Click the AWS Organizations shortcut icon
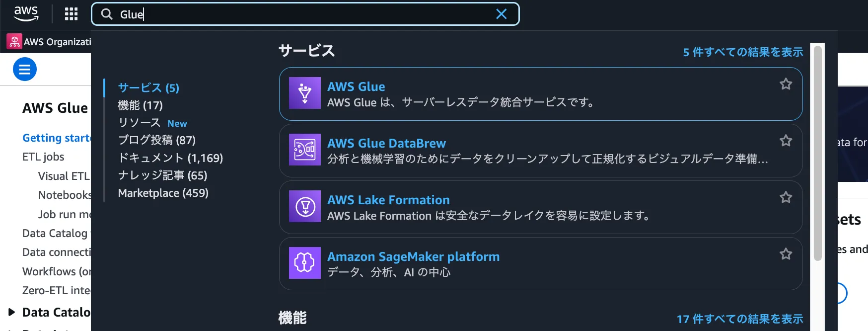The width and height of the screenshot is (868, 331). point(14,42)
